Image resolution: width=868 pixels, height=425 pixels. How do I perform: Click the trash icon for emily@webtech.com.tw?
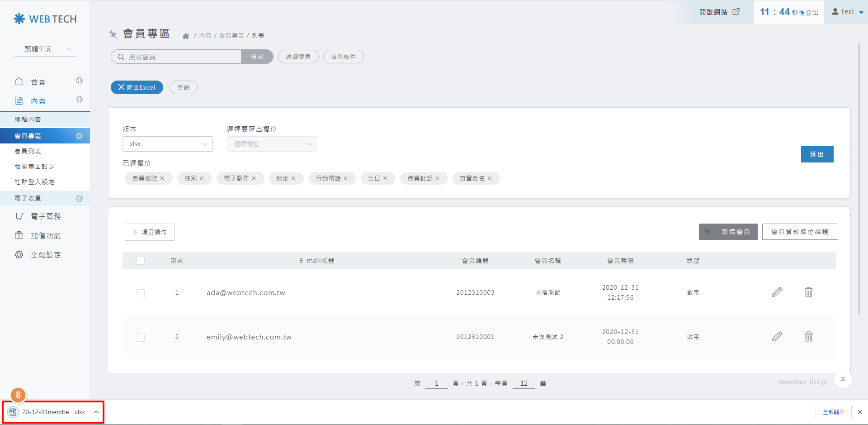click(x=808, y=337)
